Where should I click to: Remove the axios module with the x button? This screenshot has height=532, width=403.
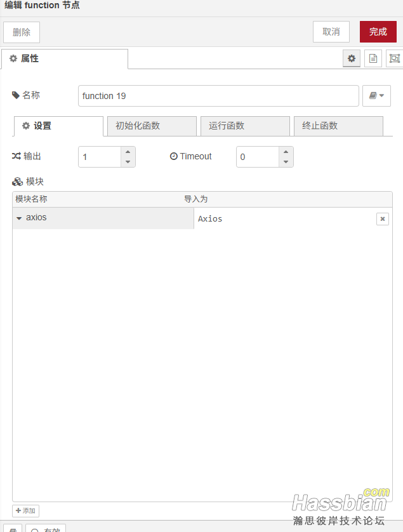(382, 219)
